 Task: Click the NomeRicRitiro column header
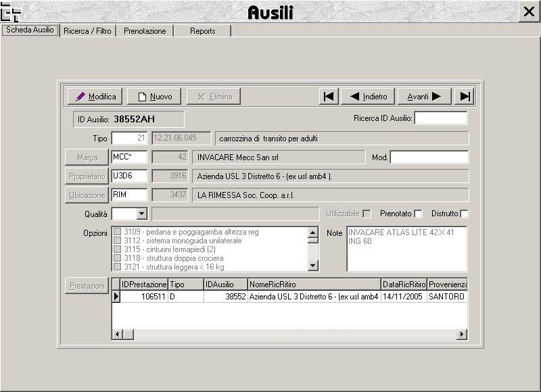coord(314,285)
